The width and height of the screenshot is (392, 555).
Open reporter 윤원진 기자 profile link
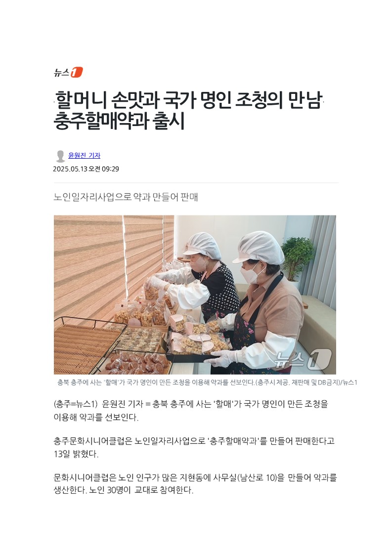(x=84, y=155)
